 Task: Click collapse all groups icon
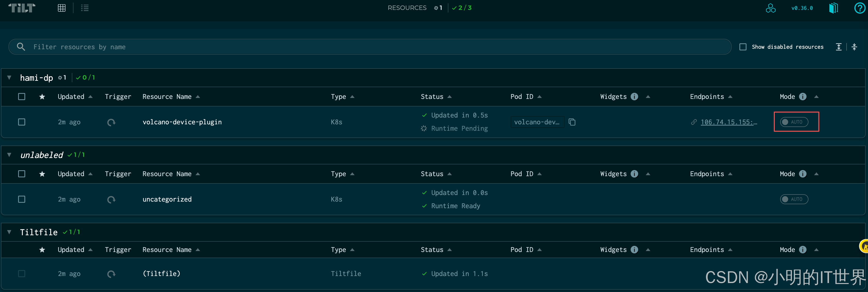pyautogui.click(x=854, y=47)
